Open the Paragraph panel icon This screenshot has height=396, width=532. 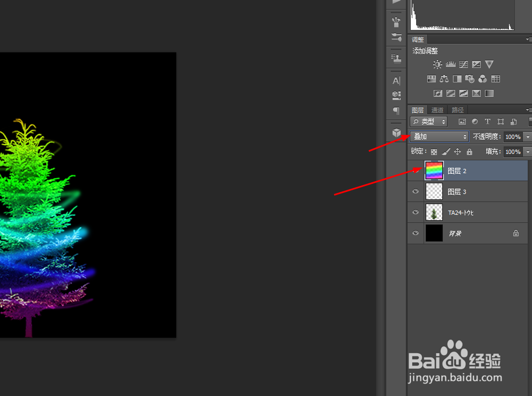pos(396,111)
